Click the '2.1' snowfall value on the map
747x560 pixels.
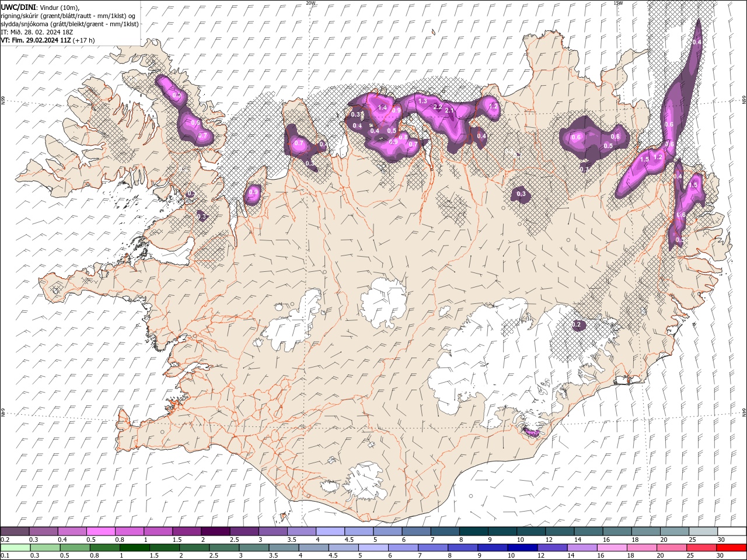[449, 110]
